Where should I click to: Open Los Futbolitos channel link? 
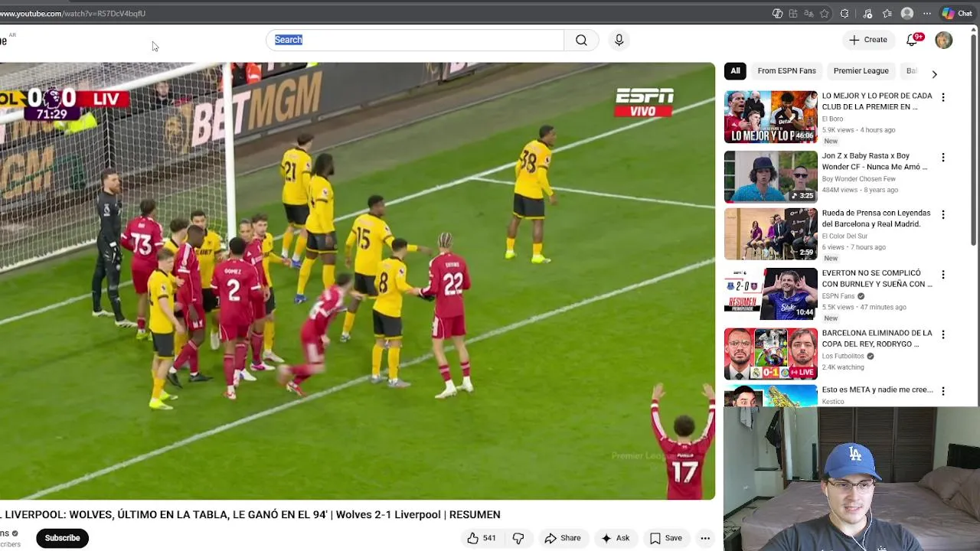point(843,356)
